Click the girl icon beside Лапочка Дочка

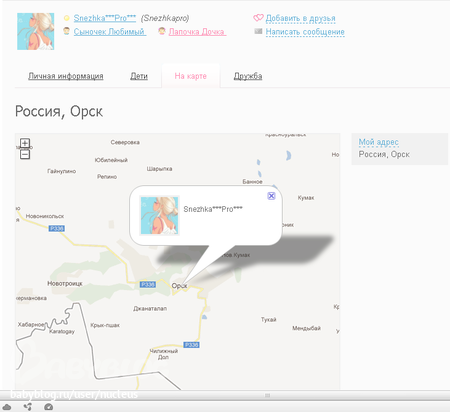(162, 31)
